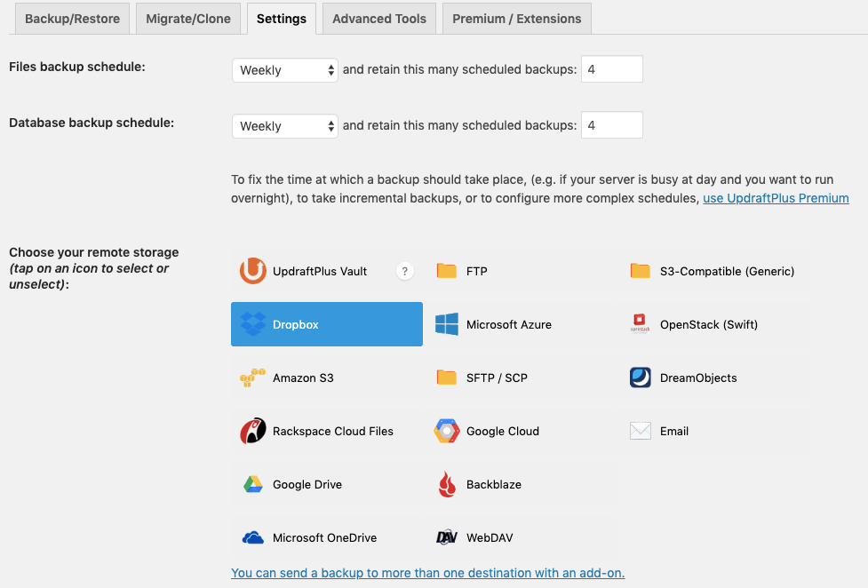Screen dimensions: 868x588
Task: Choose the Google Cloud hexagon icon
Action: coord(447,431)
